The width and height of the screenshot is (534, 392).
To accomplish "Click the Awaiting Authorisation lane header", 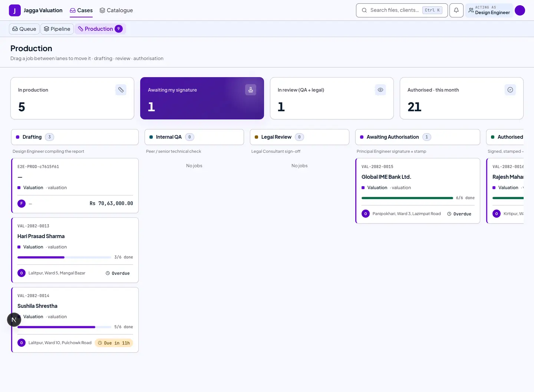I will [x=418, y=137].
